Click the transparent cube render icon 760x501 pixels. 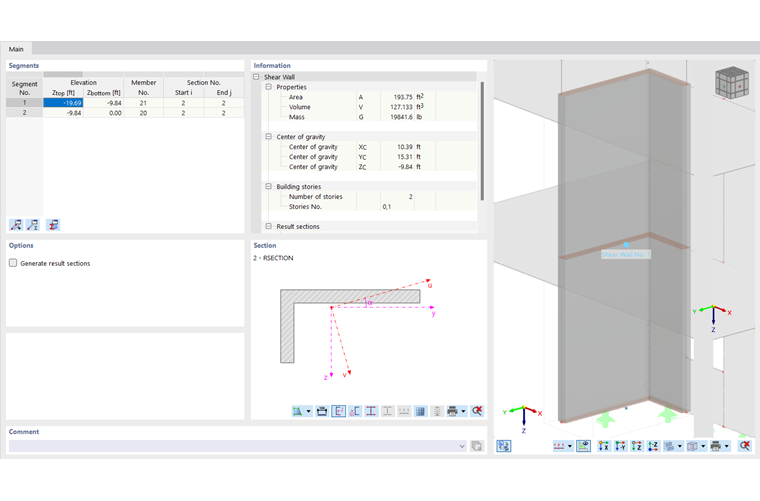click(693, 446)
